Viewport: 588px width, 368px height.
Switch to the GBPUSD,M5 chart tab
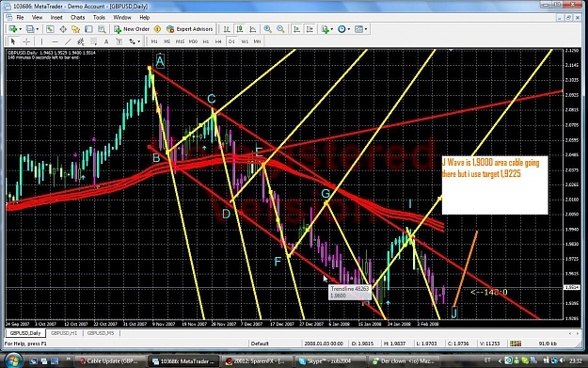pyautogui.click(x=101, y=333)
